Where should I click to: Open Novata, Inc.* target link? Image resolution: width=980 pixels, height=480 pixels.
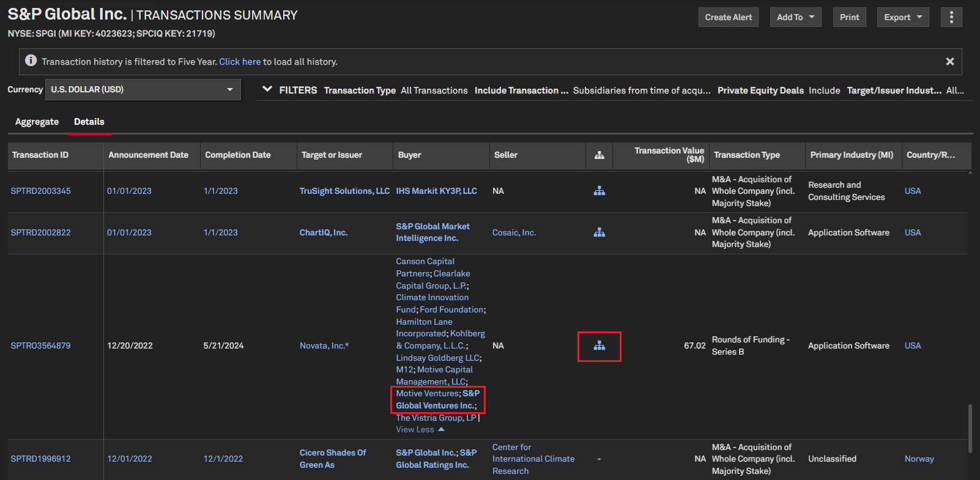(324, 345)
